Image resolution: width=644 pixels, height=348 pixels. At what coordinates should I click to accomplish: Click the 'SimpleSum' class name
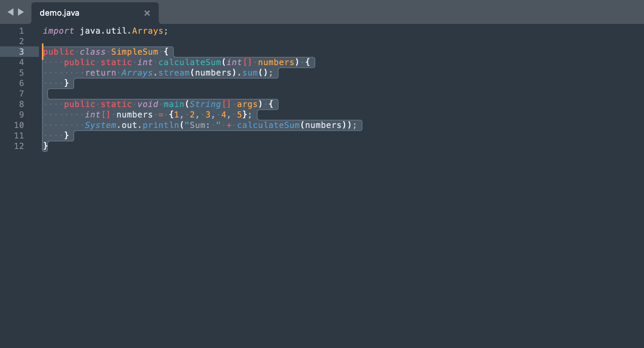(134, 52)
